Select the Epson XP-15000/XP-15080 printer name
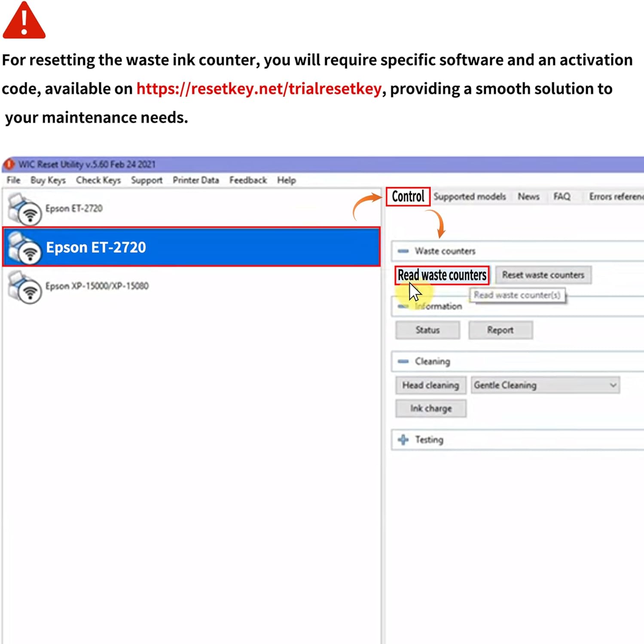 coord(97,286)
